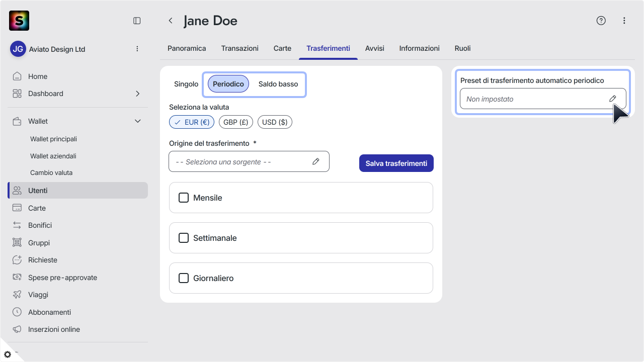Click the Salva trasferimenti button
Image resolution: width=644 pixels, height=362 pixels.
[396, 163]
